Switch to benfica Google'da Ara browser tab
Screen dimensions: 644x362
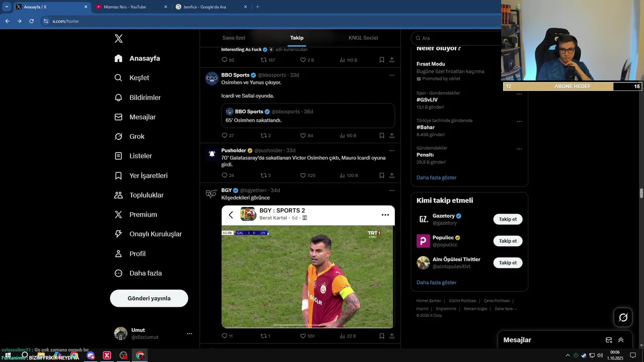(211, 7)
